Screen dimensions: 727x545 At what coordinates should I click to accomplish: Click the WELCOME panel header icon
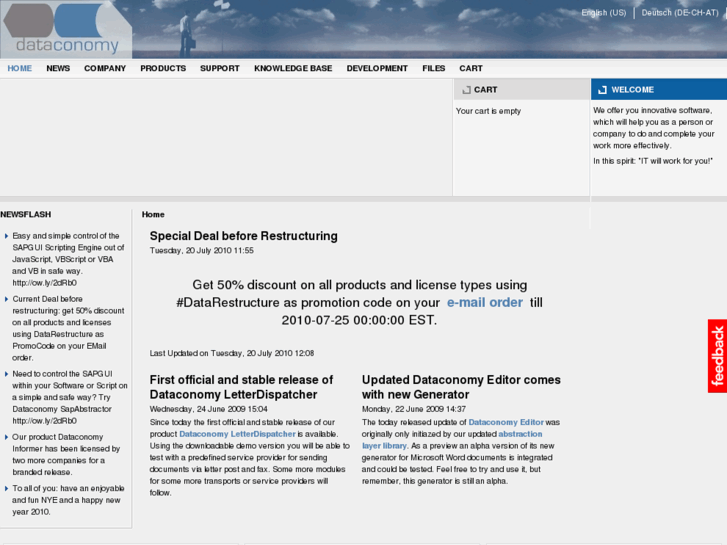click(x=602, y=90)
